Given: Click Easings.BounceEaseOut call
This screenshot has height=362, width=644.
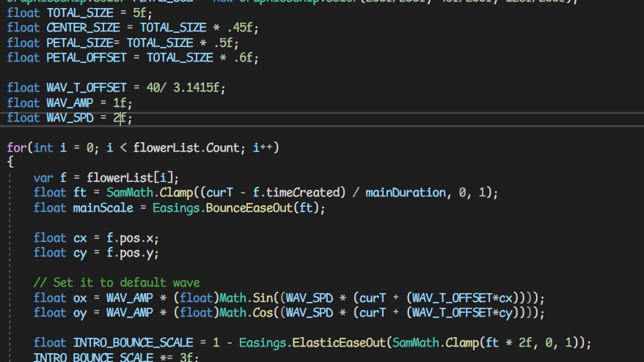Looking at the screenshot, I should (x=222, y=208).
